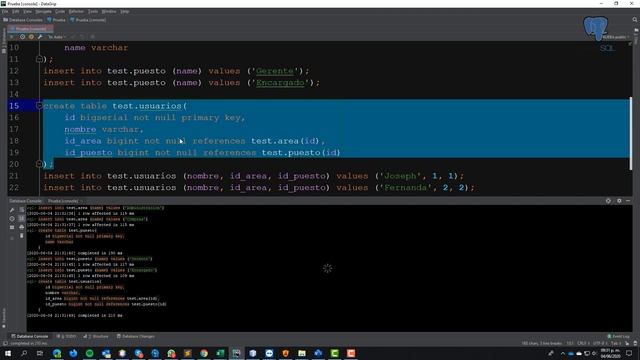Open the File menu

click(x=5, y=11)
